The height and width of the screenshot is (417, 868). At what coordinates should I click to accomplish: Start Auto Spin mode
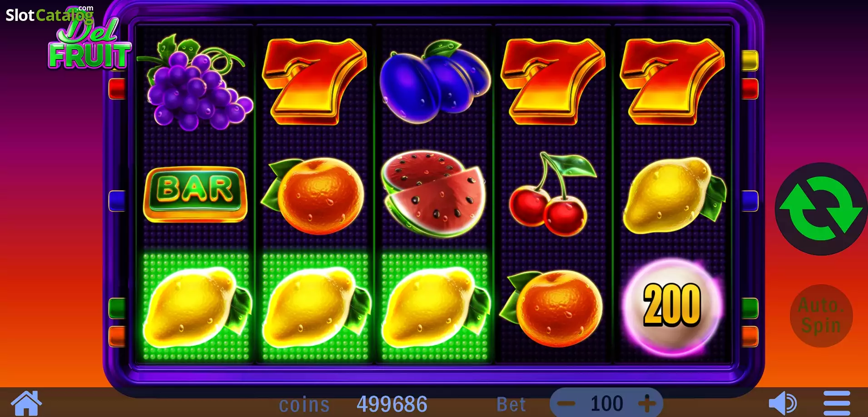coord(821,316)
